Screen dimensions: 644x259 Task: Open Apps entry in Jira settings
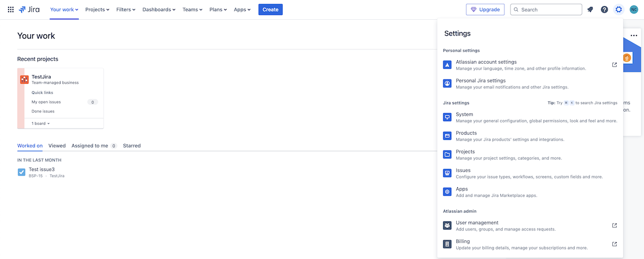pyautogui.click(x=530, y=192)
